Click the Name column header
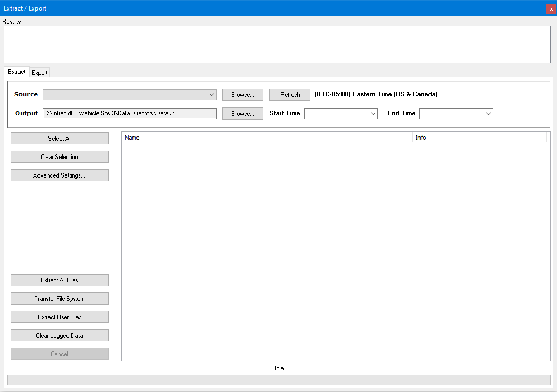This screenshot has width=557, height=392. pyautogui.click(x=267, y=138)
